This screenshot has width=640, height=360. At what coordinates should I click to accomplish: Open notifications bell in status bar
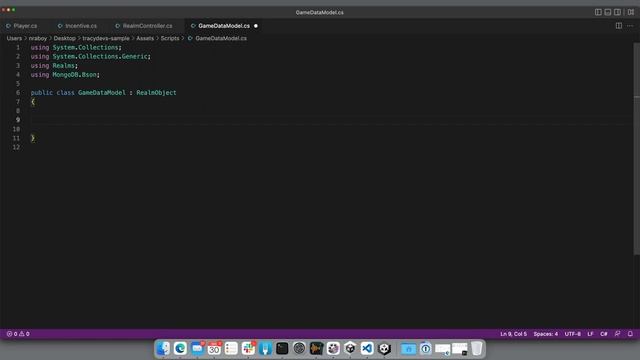[x=630, y=334]
